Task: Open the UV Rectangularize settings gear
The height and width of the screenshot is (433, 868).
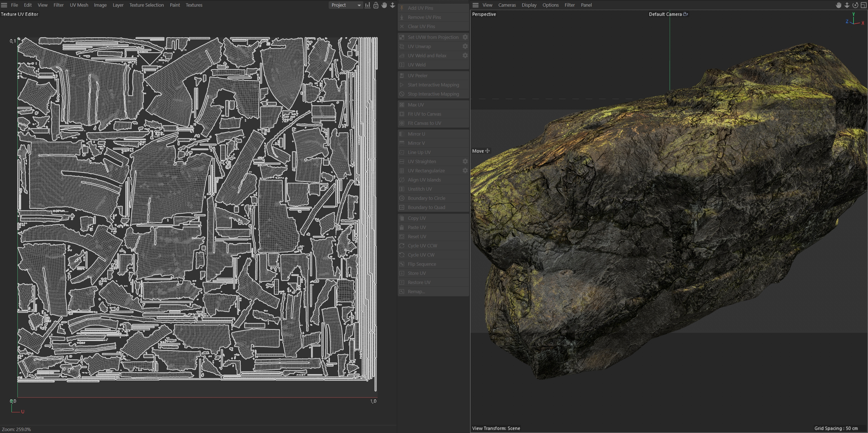Action: coord(465,171)
